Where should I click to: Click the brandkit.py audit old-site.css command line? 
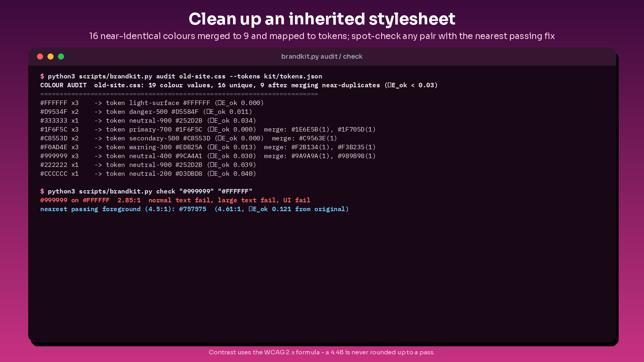tap(181, 76)
